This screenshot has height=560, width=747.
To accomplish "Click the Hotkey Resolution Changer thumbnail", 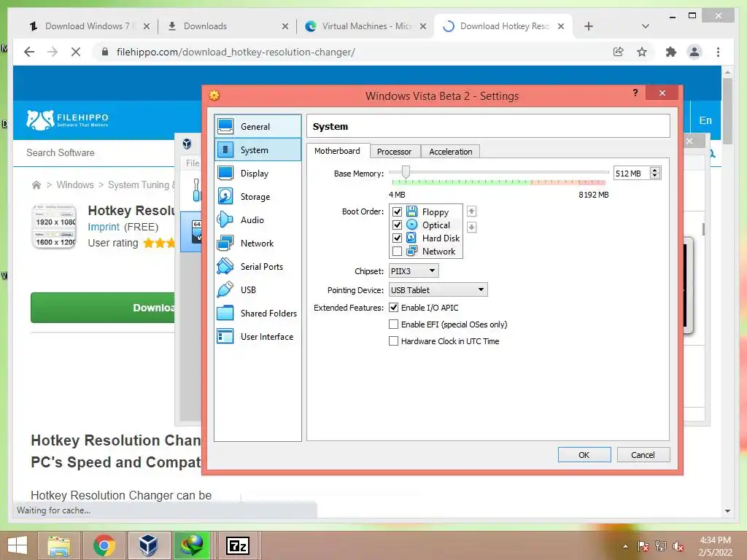I will click(x=54, y=227).
